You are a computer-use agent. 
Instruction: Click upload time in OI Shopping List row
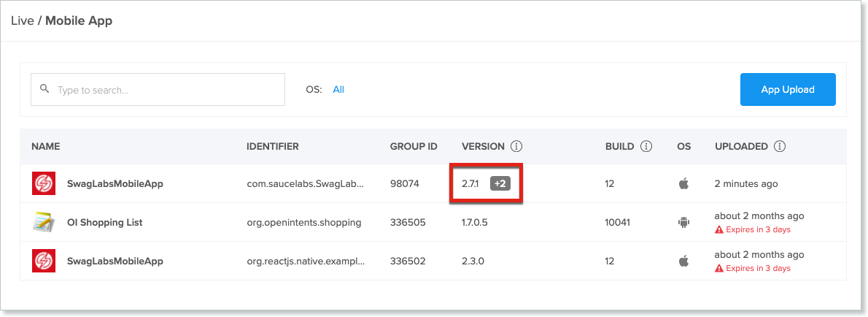[759, 215]
